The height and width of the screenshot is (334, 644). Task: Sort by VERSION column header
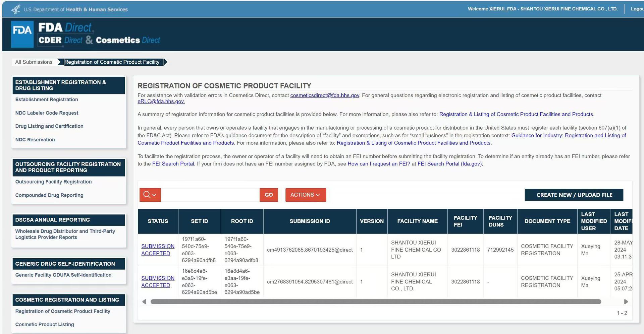tap(372, 221)
